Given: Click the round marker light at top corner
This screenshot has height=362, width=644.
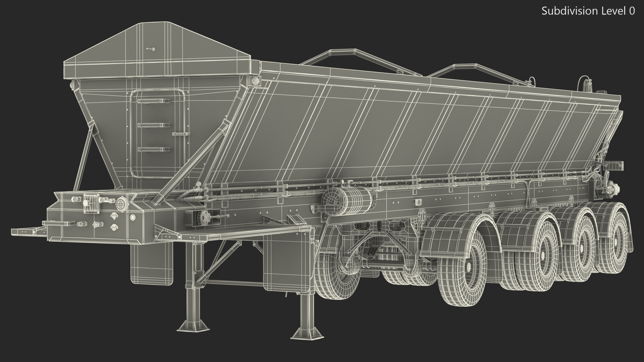Looking at the screenshot, I should [255, 81].
